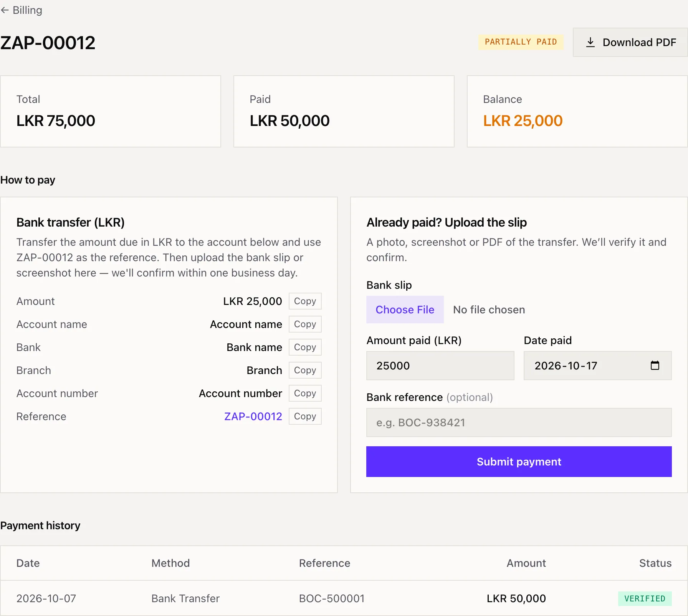Copy the LKR 25,000 amount
This screenshot has width=688, height=616.
[305, 301]
